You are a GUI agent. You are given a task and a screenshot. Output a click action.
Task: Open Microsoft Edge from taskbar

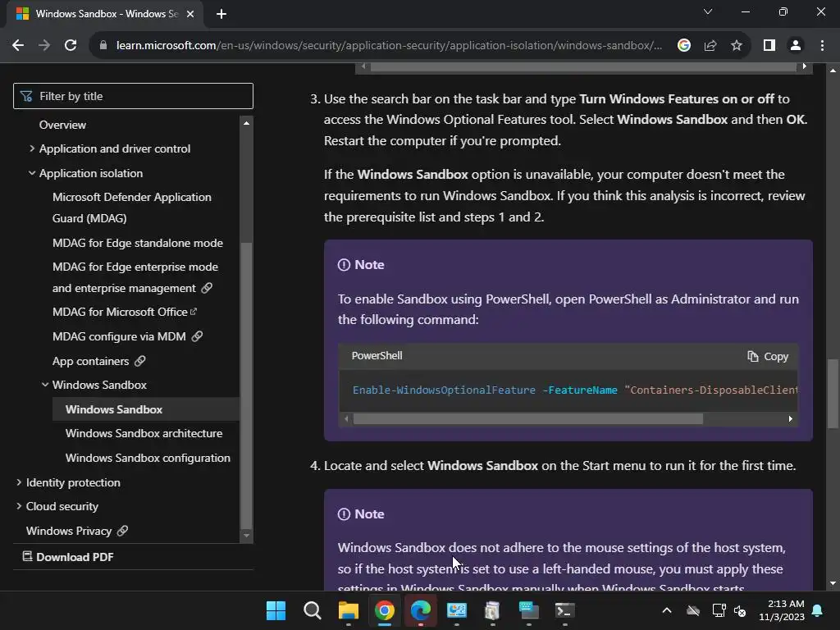[x=421, y=610]
